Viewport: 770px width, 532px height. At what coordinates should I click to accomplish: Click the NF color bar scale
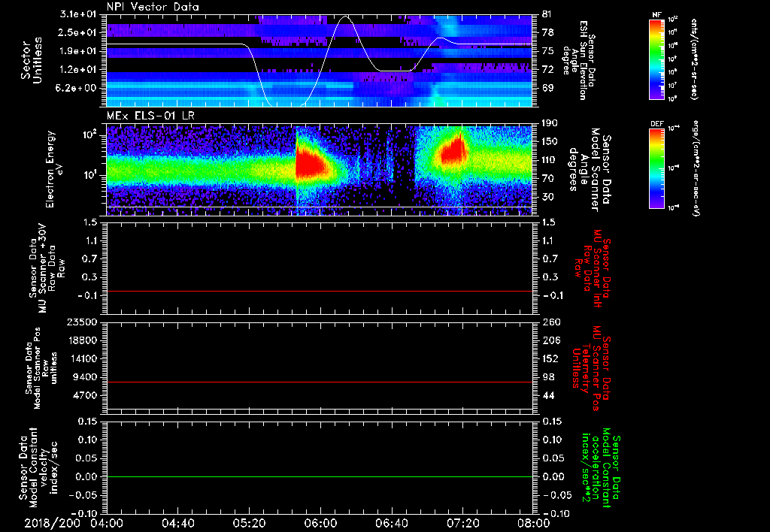(x=657, y=59)
